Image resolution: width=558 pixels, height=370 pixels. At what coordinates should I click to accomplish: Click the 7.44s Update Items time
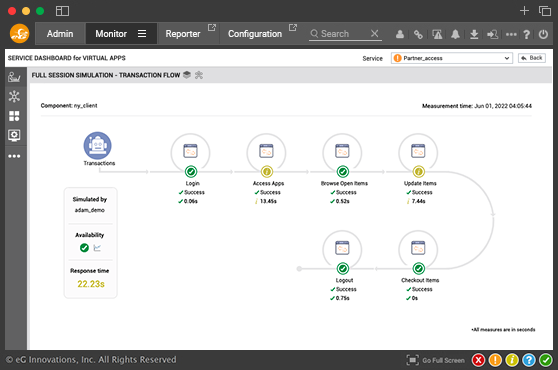(x=418, y=201)
